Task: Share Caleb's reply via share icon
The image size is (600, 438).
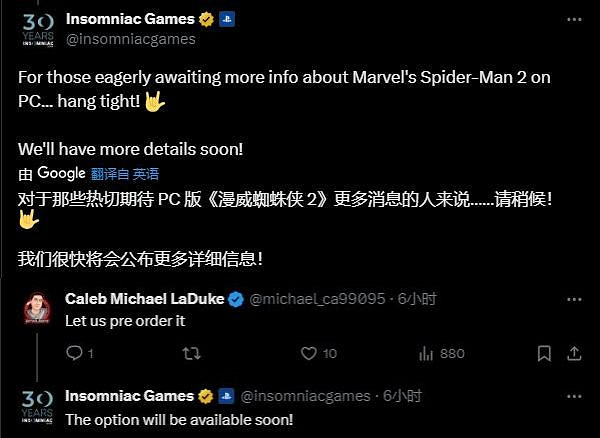Action: pyautogui.click(x=574, y=353)
